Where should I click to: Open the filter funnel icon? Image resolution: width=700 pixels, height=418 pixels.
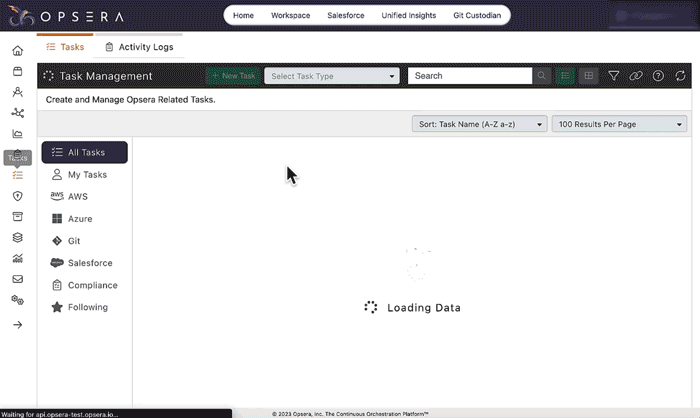pos(614,76)
